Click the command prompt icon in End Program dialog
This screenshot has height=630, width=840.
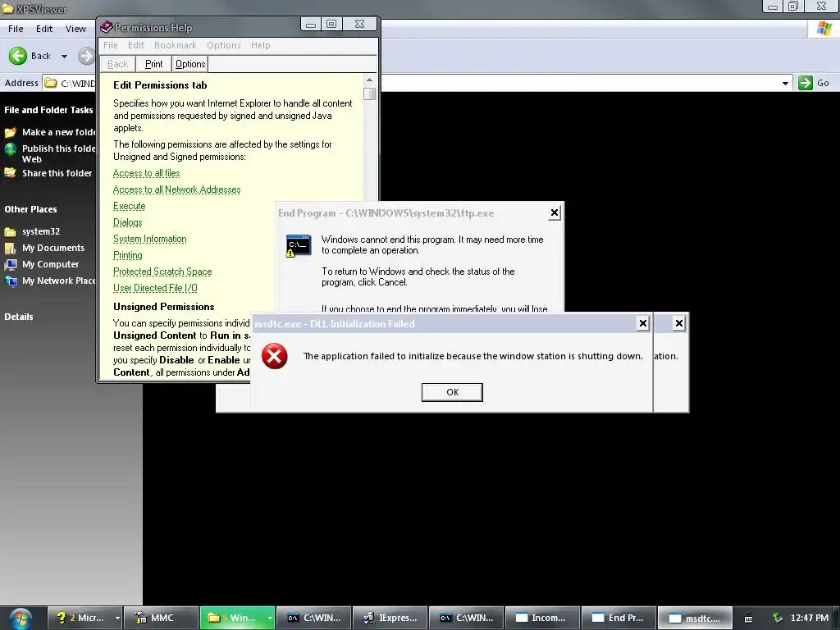[299, 245]
